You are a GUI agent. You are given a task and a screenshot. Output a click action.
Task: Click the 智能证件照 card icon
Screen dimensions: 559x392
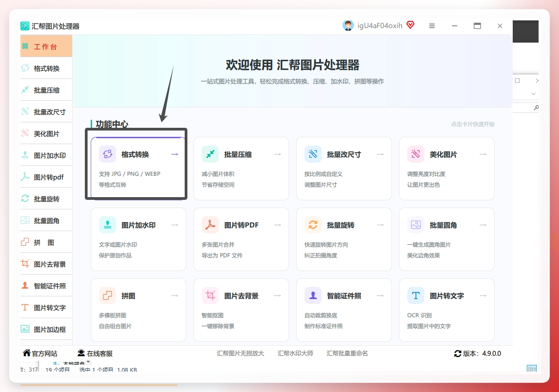[313, 295]
